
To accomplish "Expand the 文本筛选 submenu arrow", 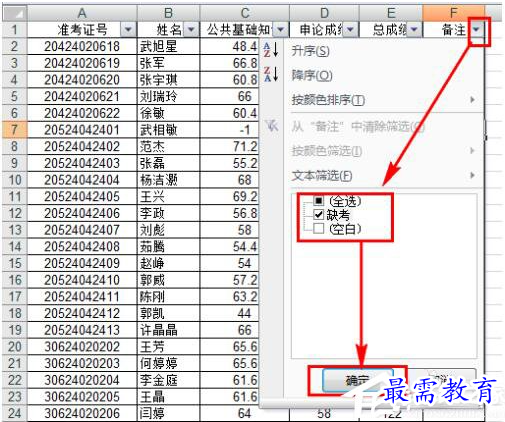I will 472,175.
